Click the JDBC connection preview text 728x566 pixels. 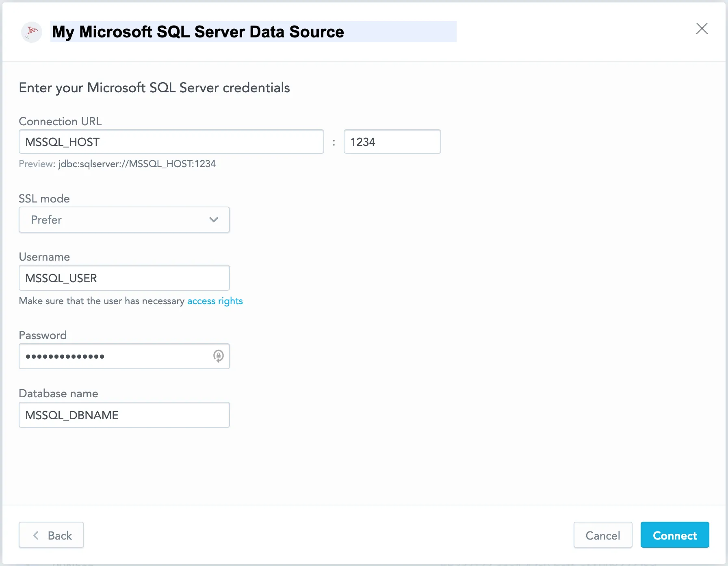click(x=118, y=164)
